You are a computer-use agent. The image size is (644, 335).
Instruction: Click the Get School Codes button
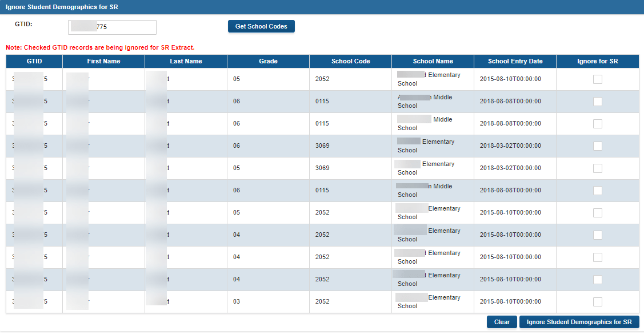[x=261, y=26]
